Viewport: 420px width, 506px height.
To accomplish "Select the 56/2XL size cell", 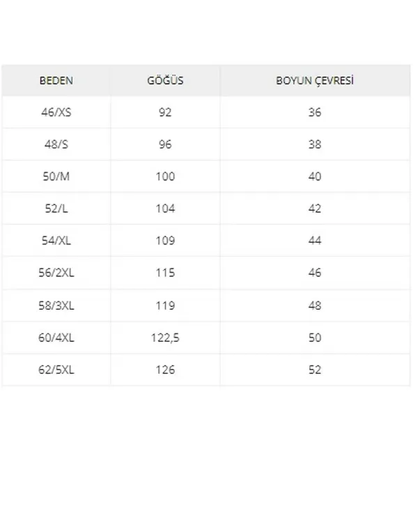I will 56,273.
